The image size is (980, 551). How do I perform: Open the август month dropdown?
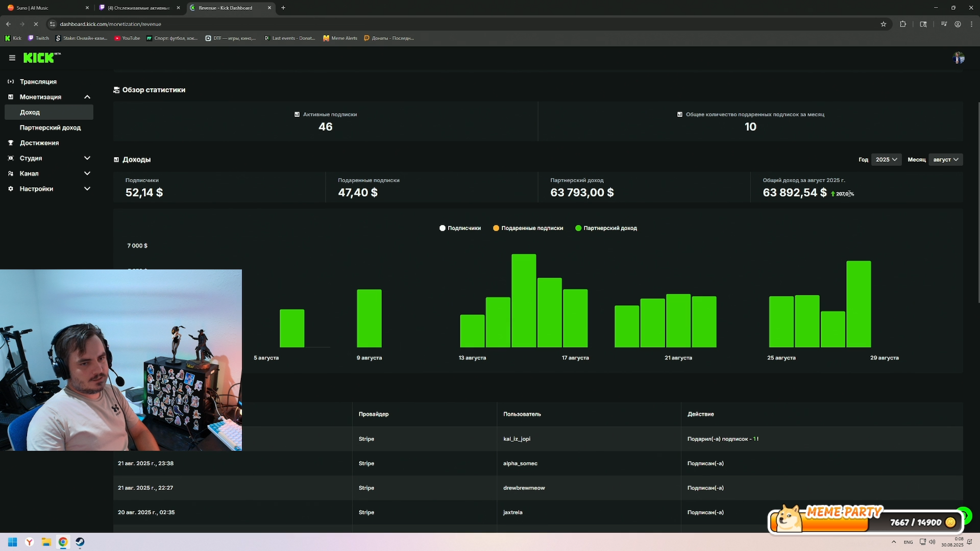(x=945, y=160)
